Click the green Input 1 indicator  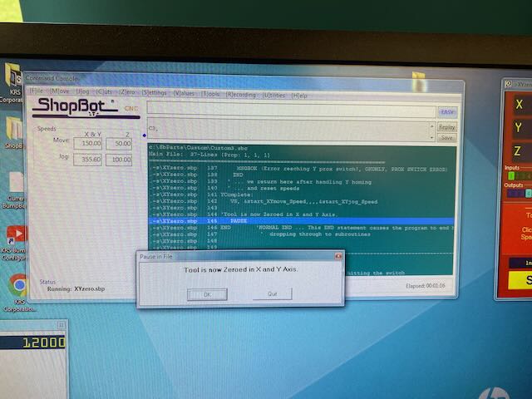point(511,175)
